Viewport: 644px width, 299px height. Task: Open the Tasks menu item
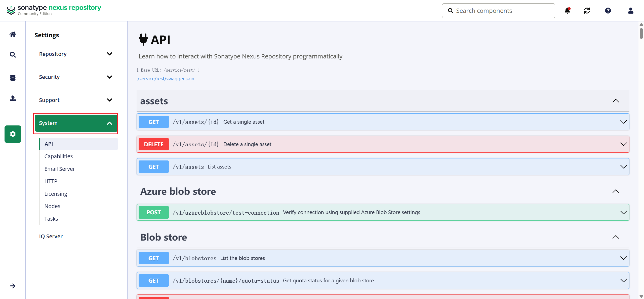[x=51, y=219]
